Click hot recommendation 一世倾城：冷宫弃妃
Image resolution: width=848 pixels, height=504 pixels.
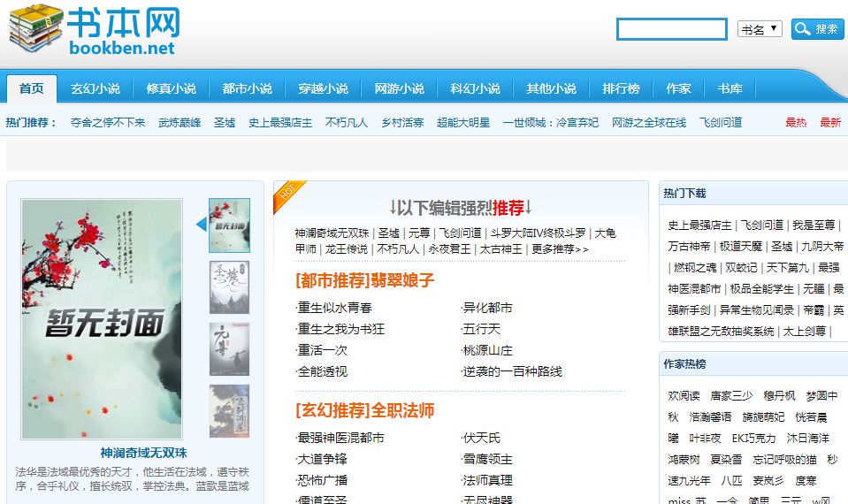[x=551, y=123]
